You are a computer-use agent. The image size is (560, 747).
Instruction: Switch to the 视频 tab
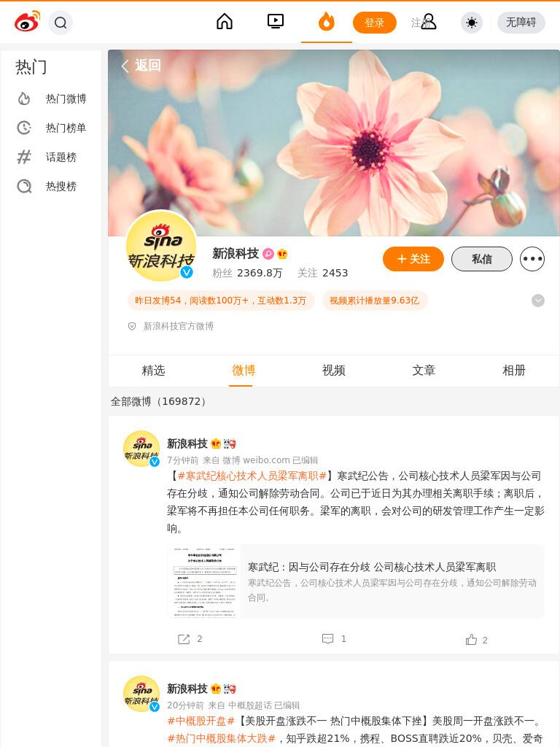[333, 370]
